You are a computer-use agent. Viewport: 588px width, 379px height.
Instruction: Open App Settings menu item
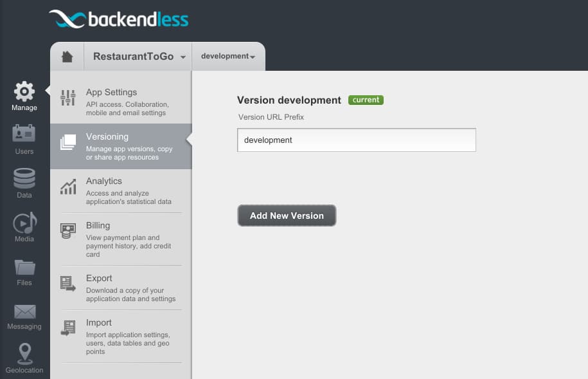121,102
